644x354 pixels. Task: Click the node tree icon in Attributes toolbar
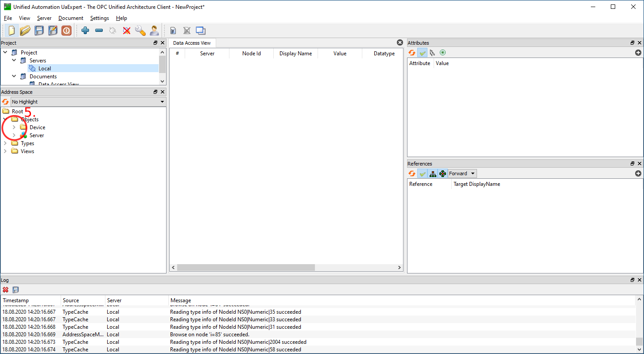(433, 53)
